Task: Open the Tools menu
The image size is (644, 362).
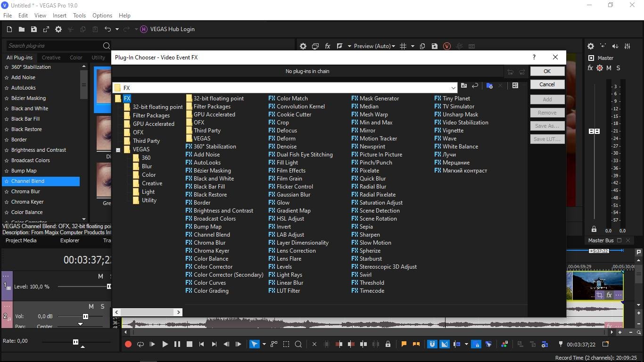Action: 79,16
